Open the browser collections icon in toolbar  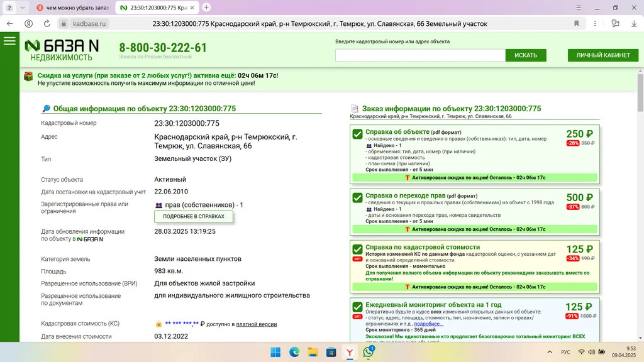pos(615,23)
